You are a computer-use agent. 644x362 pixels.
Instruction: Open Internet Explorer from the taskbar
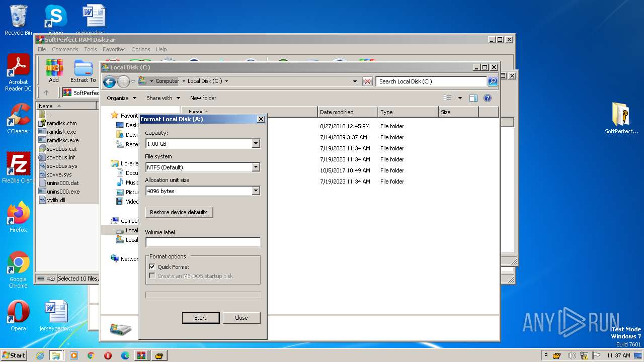pos(40,355)
